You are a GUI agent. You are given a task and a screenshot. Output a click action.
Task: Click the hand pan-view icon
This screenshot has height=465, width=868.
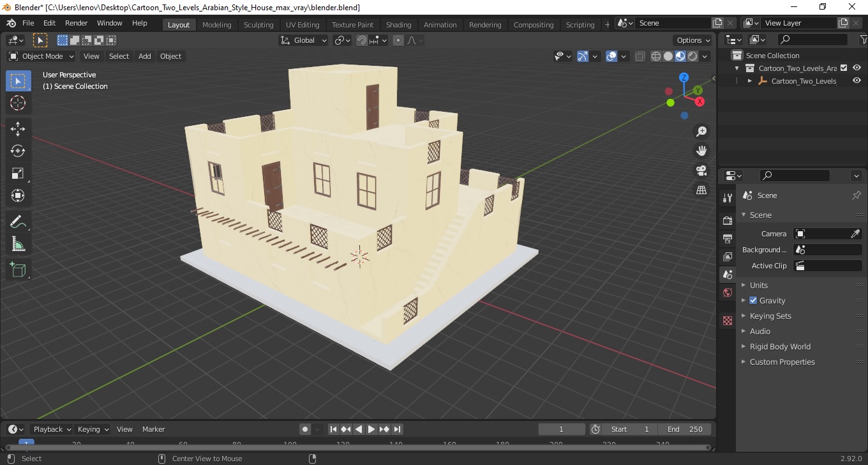[x=701, y=151]
